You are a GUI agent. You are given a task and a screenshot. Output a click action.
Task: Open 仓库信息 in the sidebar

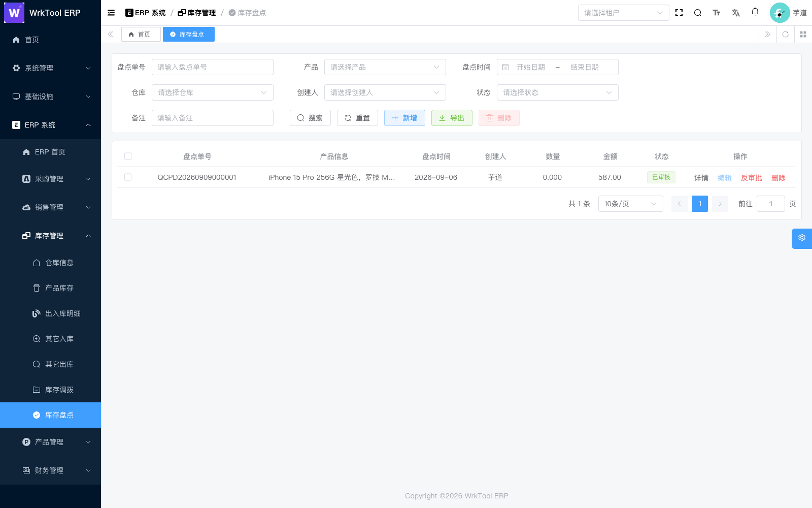coord(51,263)
